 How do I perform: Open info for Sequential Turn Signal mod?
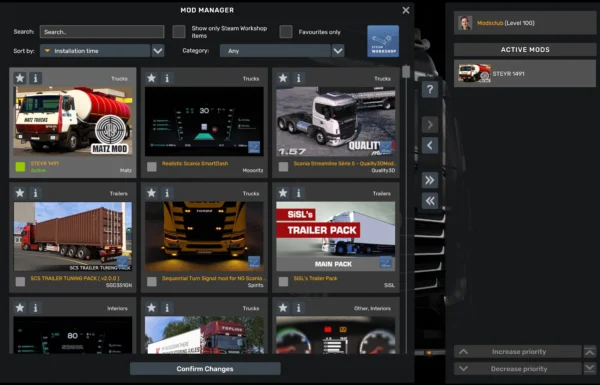click(167, 193)
